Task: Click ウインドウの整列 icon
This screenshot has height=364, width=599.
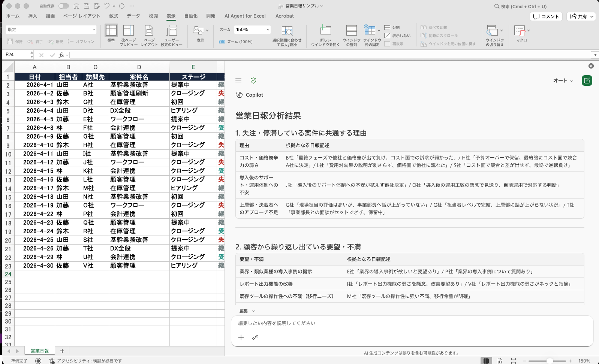Action: pos(352,31)
